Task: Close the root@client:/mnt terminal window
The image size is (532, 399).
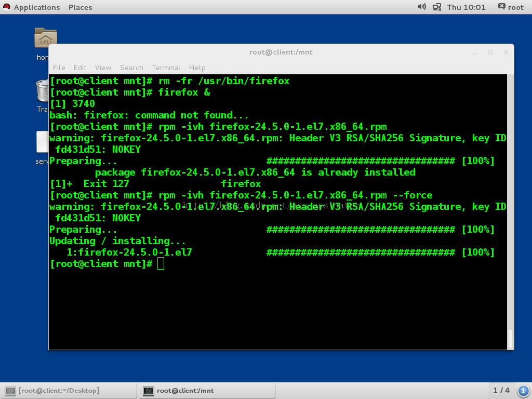Action: [506, 52]
